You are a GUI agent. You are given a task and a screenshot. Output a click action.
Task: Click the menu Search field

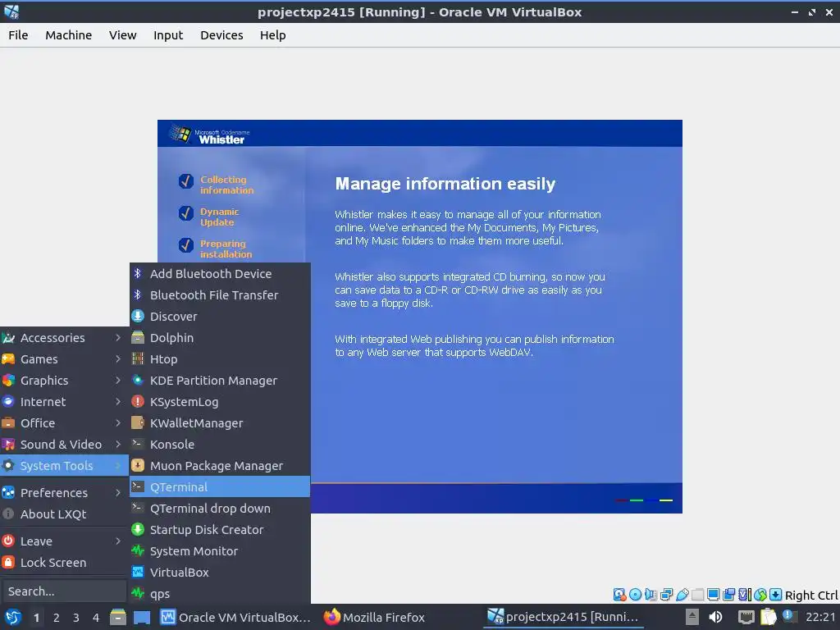coord(64,591)
